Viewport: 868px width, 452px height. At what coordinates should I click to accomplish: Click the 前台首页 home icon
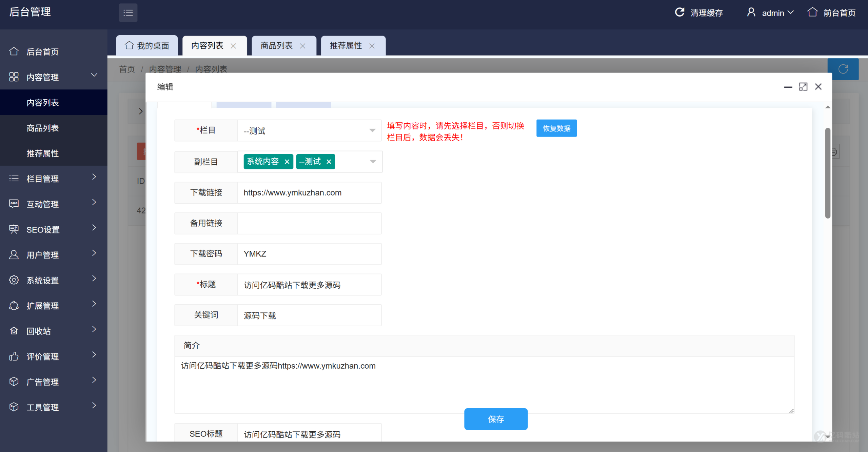coord(812,12)
